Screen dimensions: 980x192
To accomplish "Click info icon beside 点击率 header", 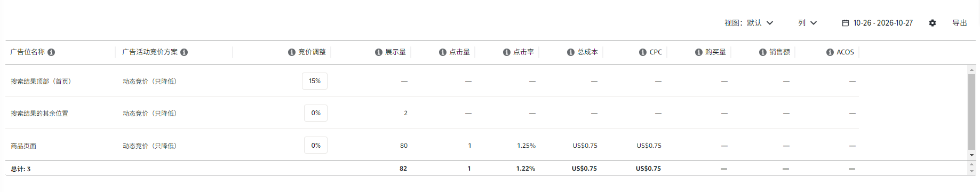I will tap(507, 52).
